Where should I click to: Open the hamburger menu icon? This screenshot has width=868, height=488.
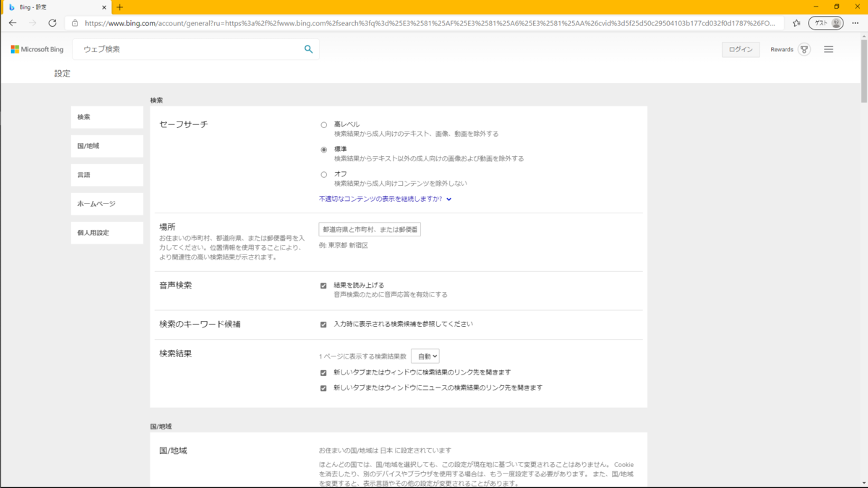[829, 49]
